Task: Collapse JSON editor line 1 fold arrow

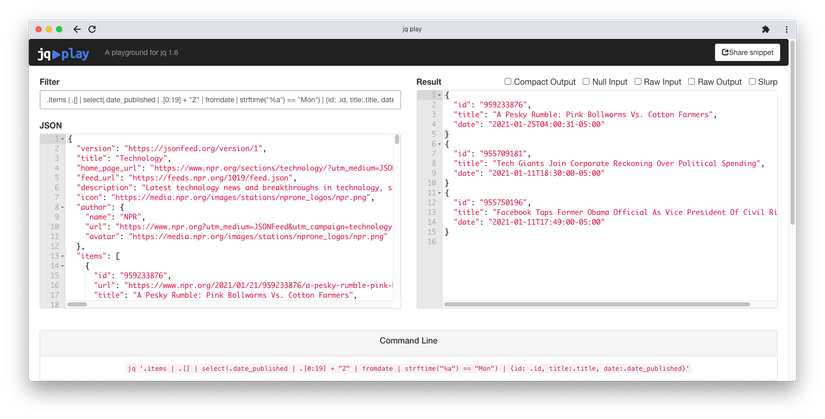Action: click(63, 139)
